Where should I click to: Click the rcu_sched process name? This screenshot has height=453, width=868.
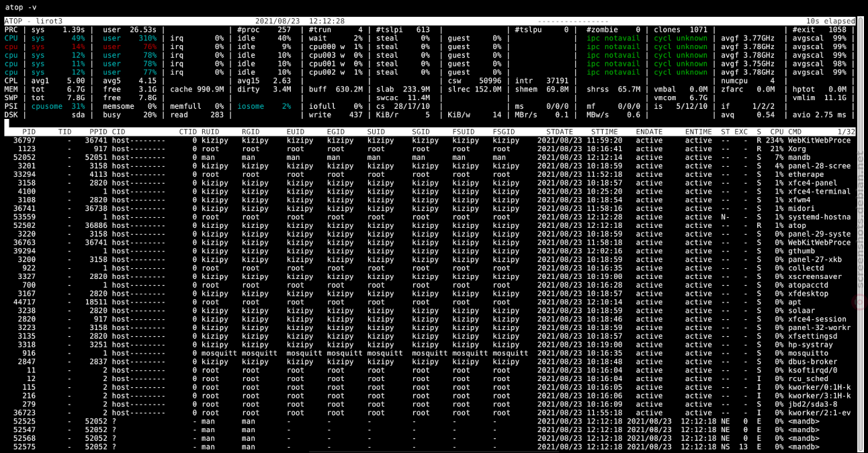tap(808, 378)
